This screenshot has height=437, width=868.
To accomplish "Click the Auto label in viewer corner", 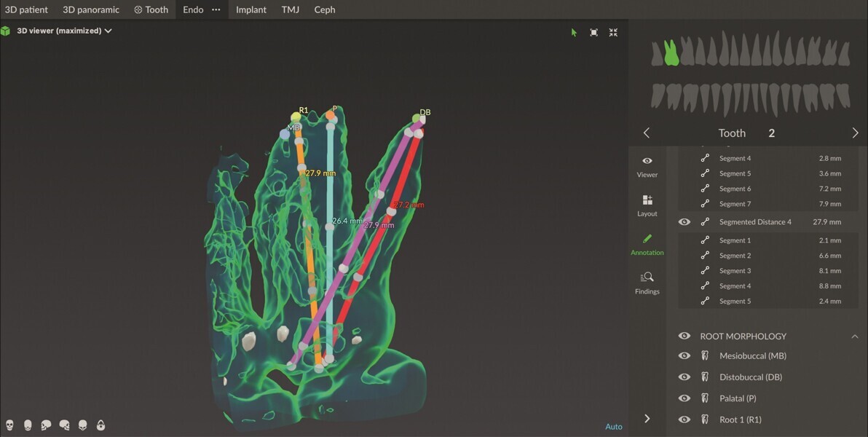I will (x=613, y=427).
